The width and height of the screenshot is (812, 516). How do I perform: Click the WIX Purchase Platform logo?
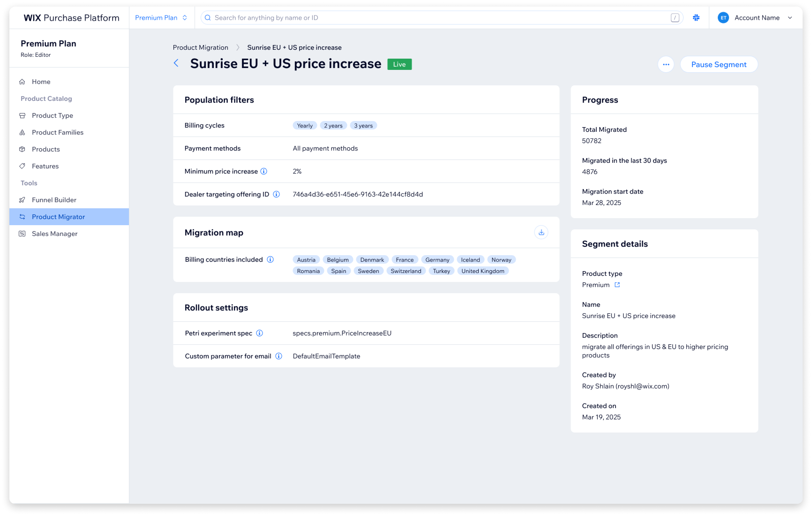71,18
